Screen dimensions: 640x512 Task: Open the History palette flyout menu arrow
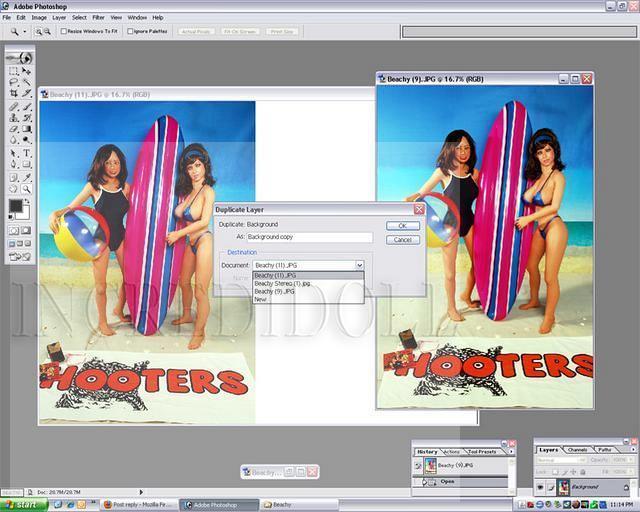[x=511, y=452]
